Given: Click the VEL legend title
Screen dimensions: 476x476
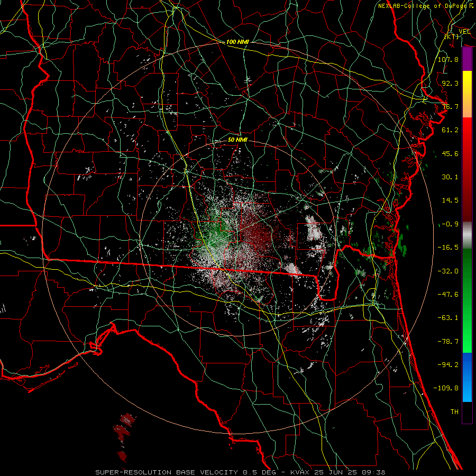Looking at the screenshot, I should [465, 32].
